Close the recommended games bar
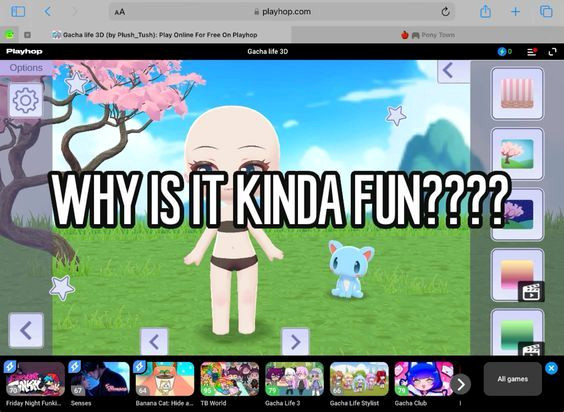Image resolution: width=564 pixels, height=412 pixels. 551,368
